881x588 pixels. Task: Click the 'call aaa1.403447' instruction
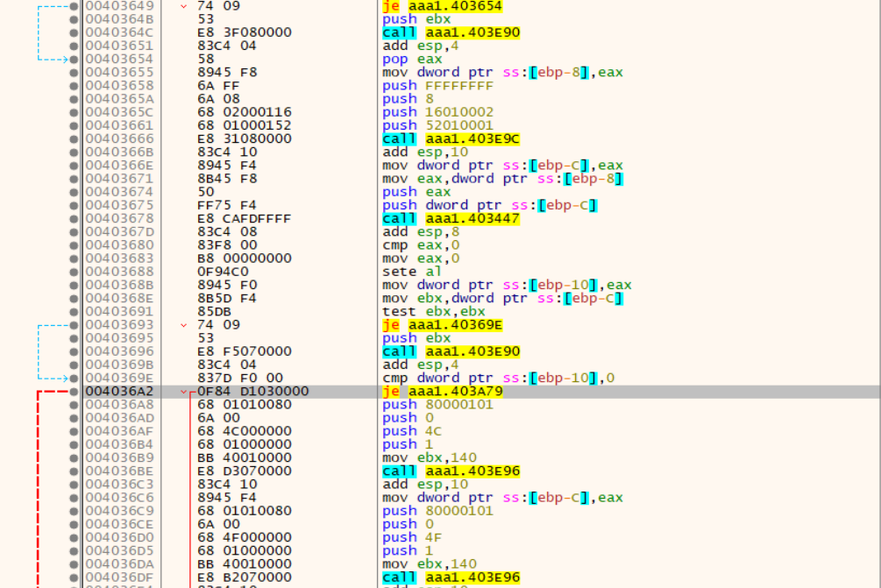pyautogui.click(x=451, y=218)
